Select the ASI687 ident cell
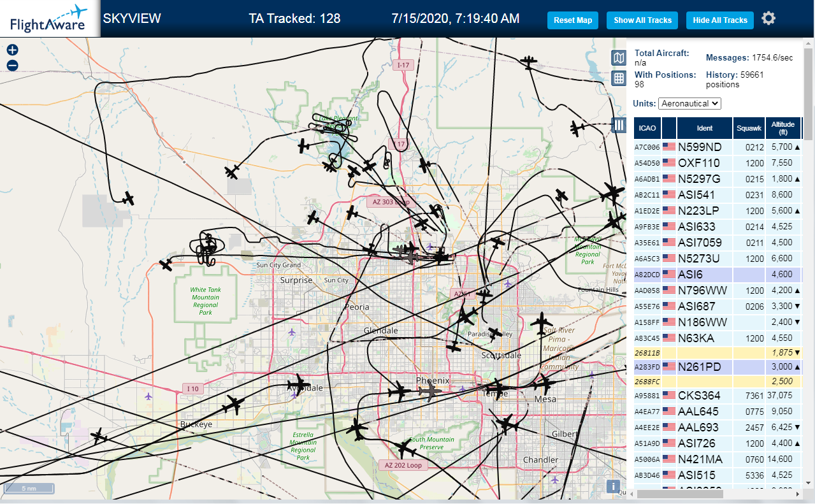This screenshot has height=504, width=815. 705,306
